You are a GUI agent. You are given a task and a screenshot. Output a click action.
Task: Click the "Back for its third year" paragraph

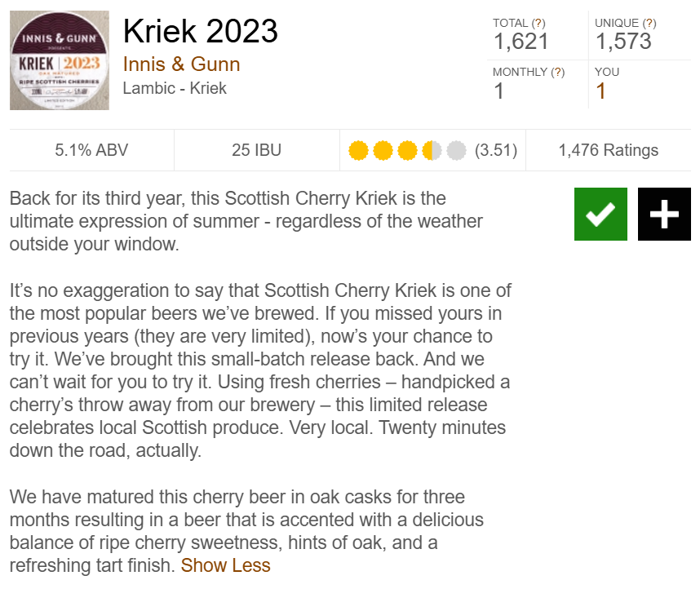245,221
